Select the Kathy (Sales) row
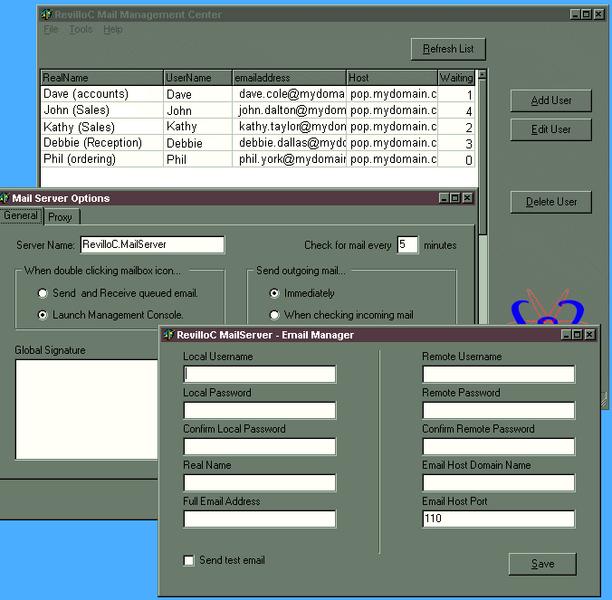Viewport: 612px width, 600px height. click(258, 127)
